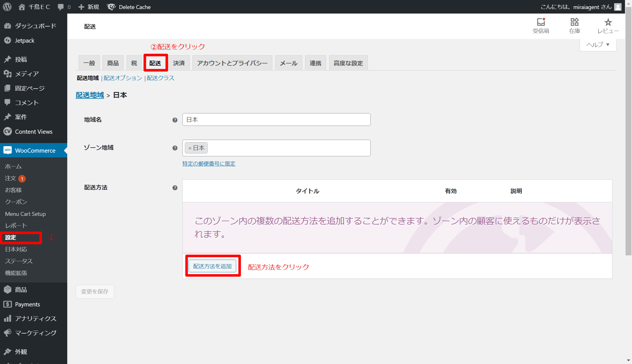Remove 日本 by clicking its × mark

click(189, 148)
